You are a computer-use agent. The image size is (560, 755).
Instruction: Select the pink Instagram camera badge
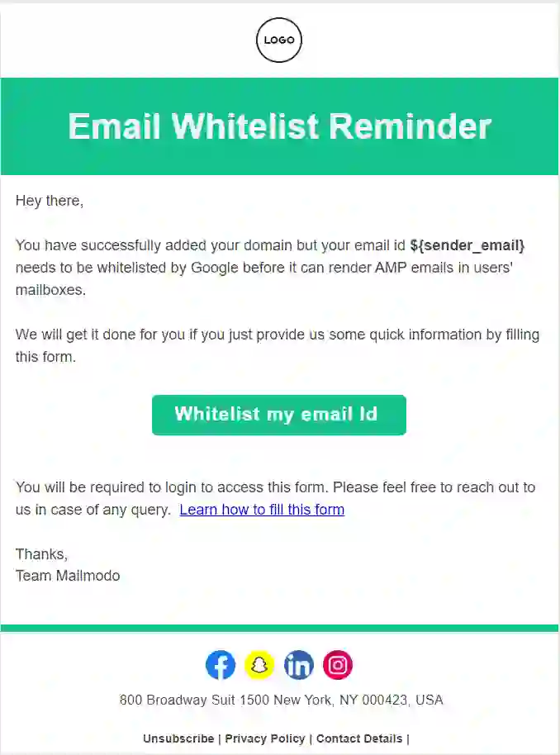coord(337,665)
